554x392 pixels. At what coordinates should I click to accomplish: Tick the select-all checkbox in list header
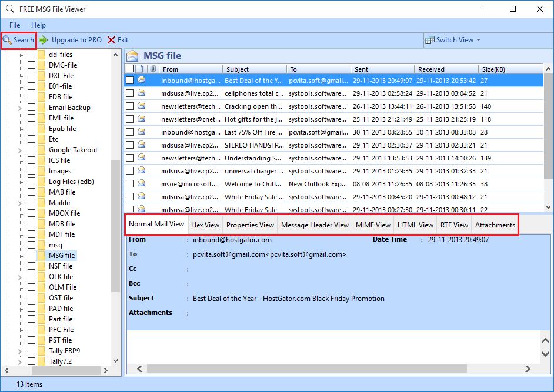pos(129,69)
